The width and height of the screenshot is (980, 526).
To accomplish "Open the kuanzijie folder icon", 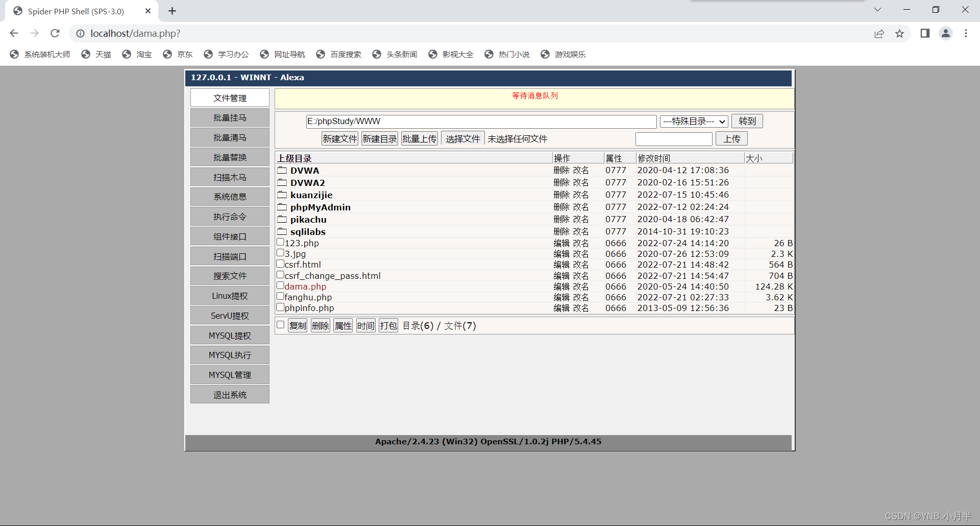I will click(x=282, y=195).
